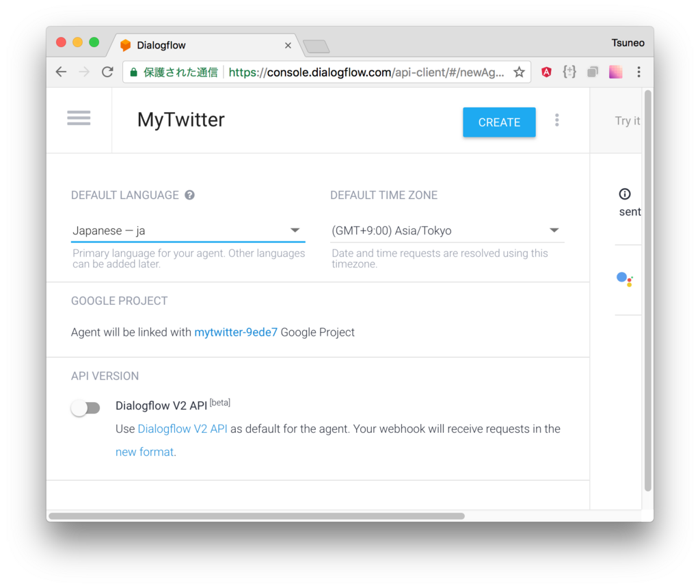Select the Dialogflow browser tab
The width and height of the screenshot is (700, 588).
tap(205, 45)
